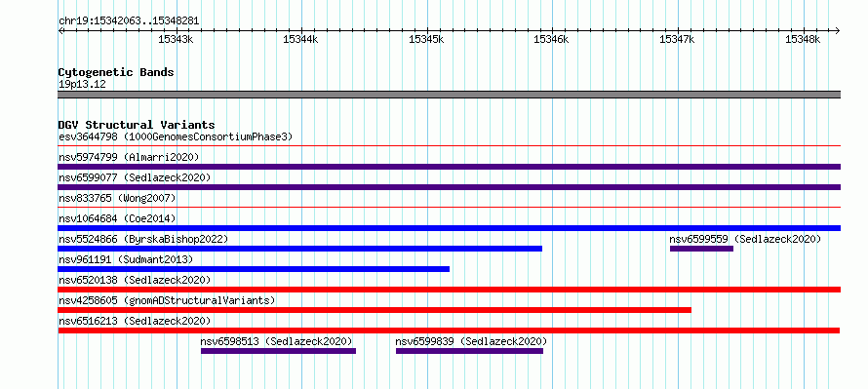This screenshot has height=389, width=868.
Task: Open the nsv6516213 (Sedlazeck2020) label
Action: [x=135, y=321]
